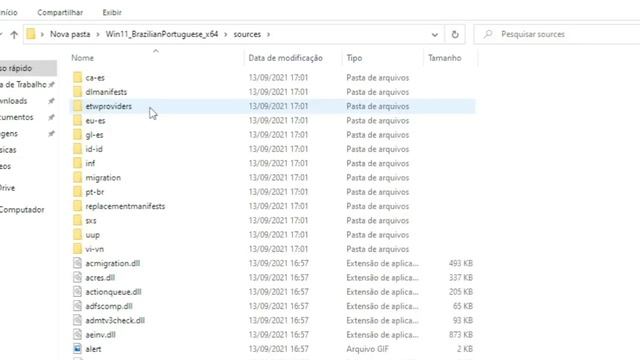Sort by Tipo column header
640x360 pixels.
point(354,58)
